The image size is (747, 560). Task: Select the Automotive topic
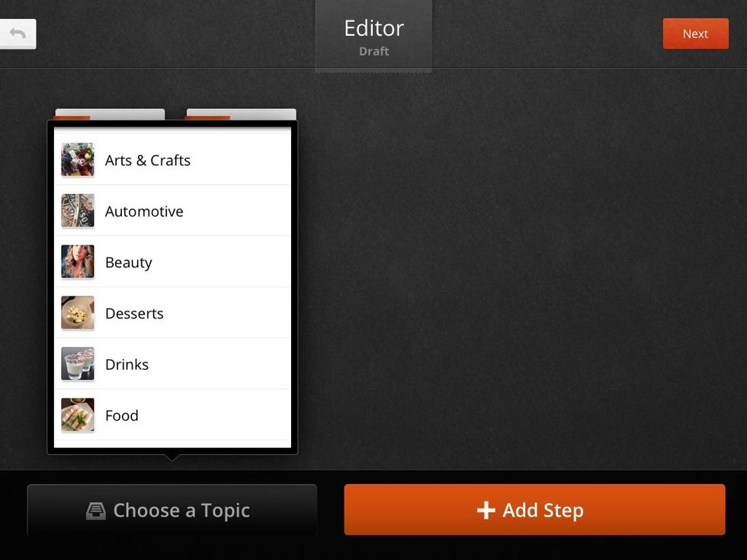click(x=172, y=211)
